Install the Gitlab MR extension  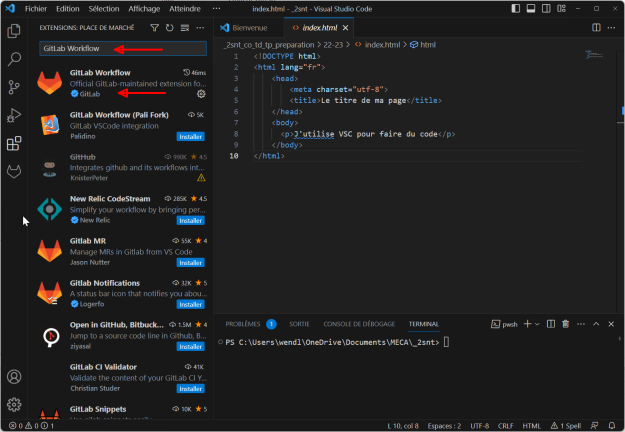[x=191, y=263]
